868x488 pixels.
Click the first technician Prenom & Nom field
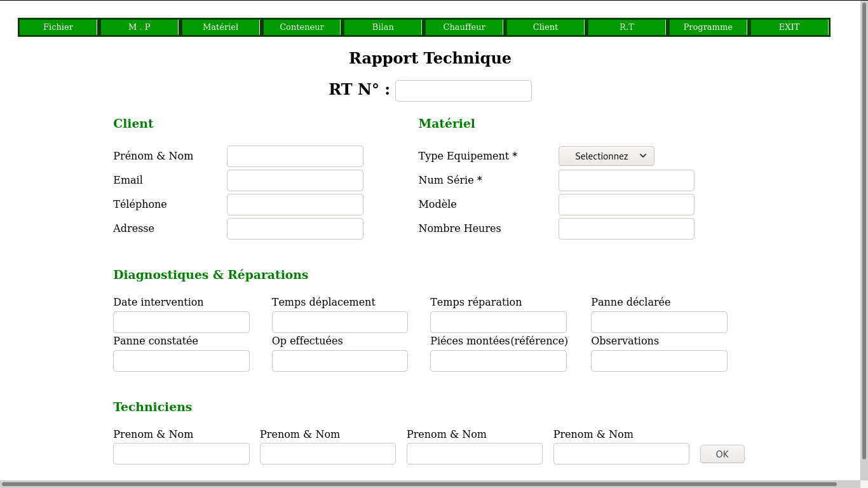[x=181, y=454]
